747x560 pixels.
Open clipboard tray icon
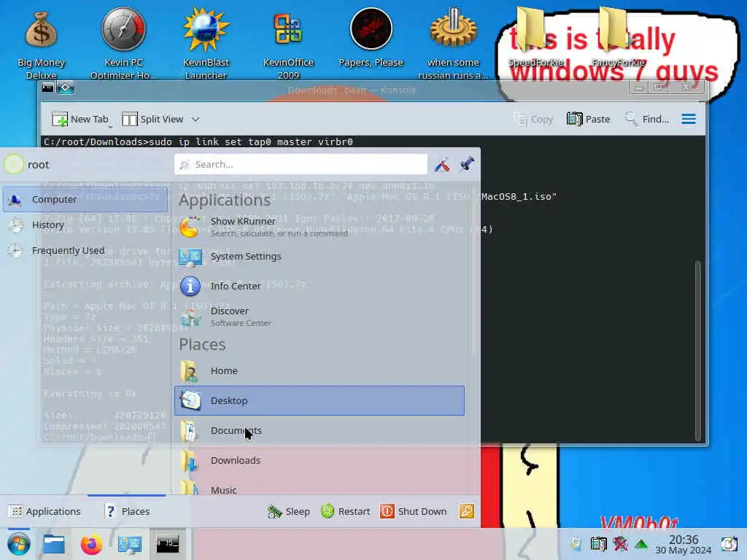599,544
